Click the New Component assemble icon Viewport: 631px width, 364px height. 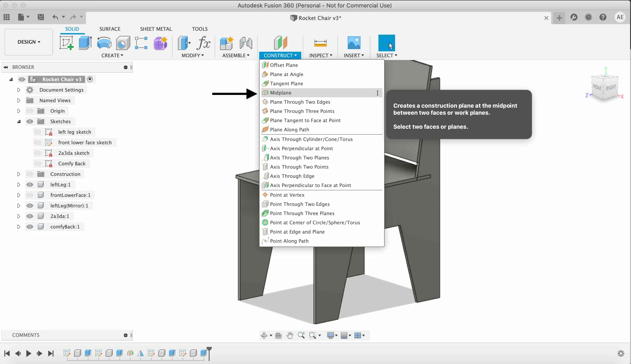227,43
